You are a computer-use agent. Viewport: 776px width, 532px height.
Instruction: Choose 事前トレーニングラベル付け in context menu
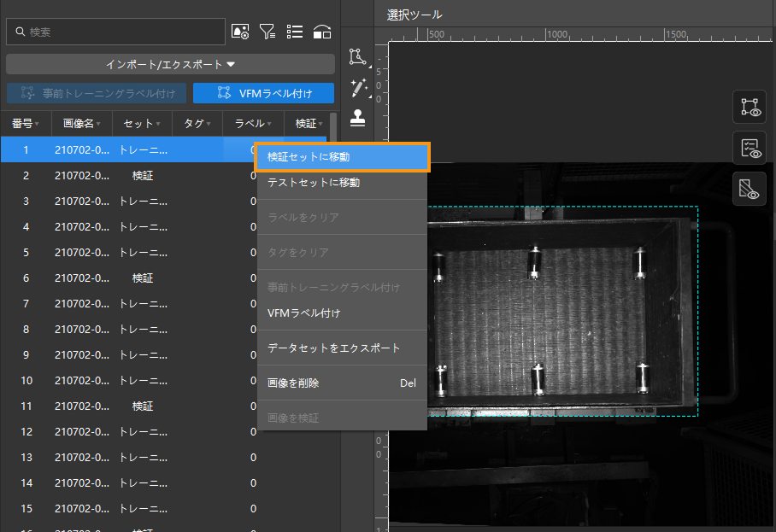click(342, 287)
